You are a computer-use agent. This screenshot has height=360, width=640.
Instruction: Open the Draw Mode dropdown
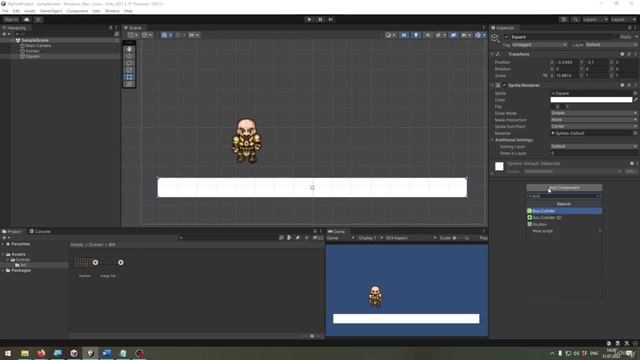594,113
